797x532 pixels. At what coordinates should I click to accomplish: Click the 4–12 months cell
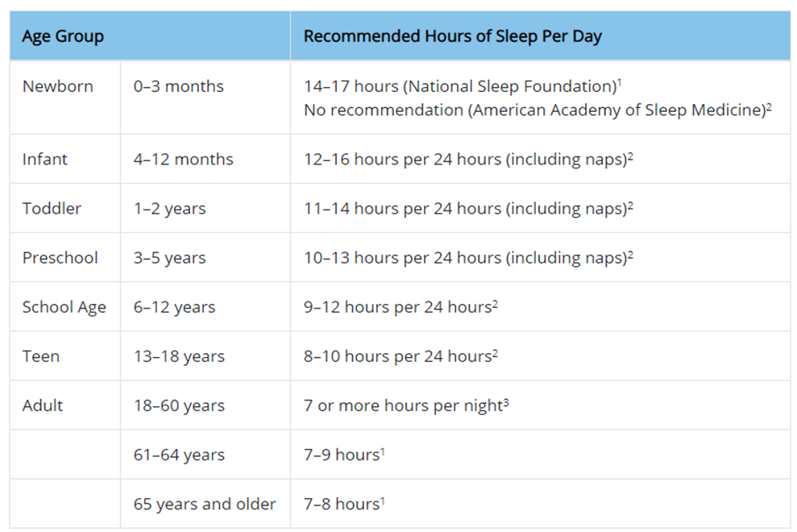click(x=184, y=160)
